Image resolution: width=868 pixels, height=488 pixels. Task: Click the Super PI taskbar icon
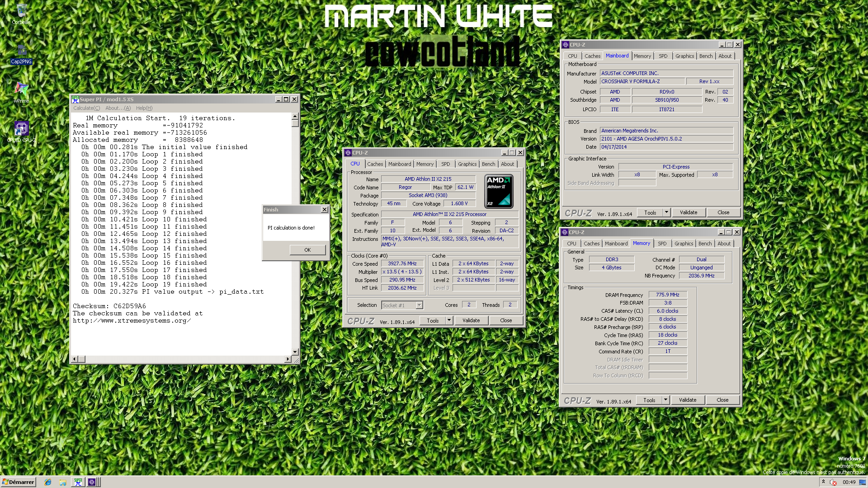[78, 482]
